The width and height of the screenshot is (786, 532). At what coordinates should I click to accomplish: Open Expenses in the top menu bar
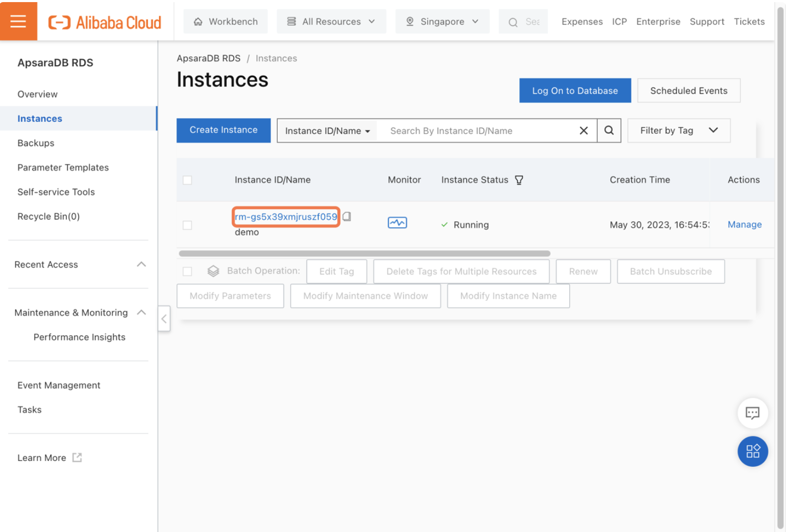click(582, 22)
